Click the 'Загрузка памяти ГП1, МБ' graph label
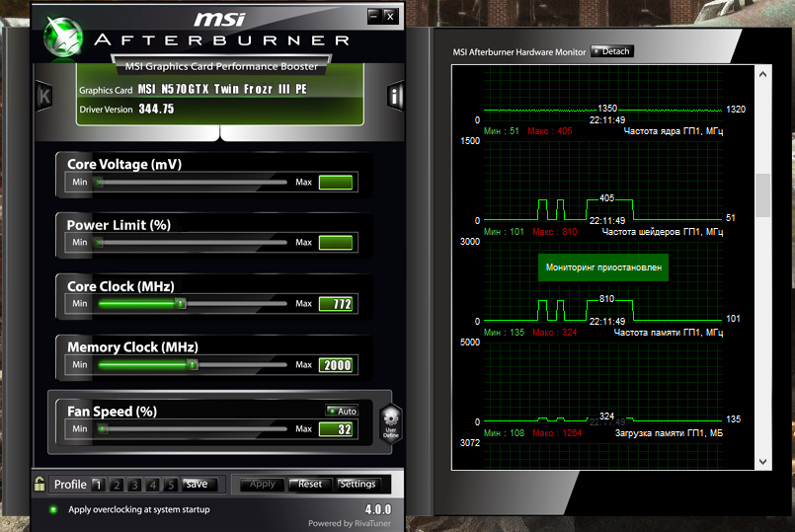This screenshot has width=795, height=532. (x=669, y=433)
